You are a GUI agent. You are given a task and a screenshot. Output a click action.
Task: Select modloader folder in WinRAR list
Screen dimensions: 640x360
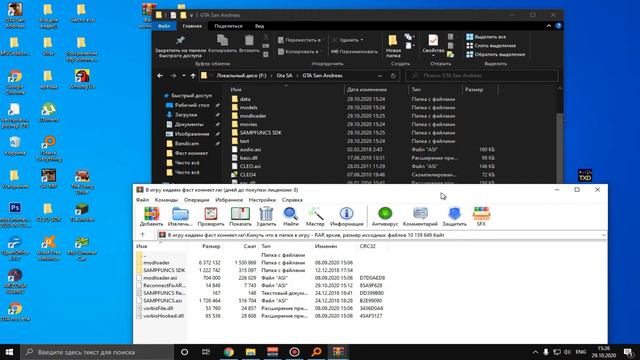[156, 262]
